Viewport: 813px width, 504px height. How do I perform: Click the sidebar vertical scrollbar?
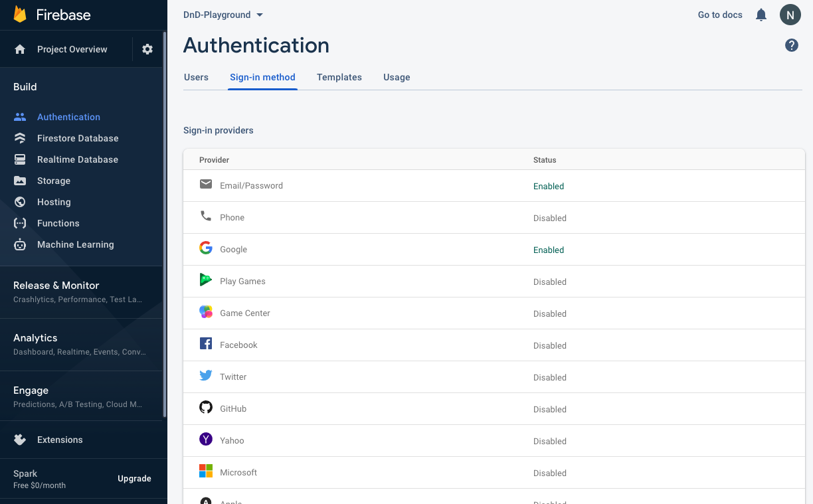pos(165,224)
